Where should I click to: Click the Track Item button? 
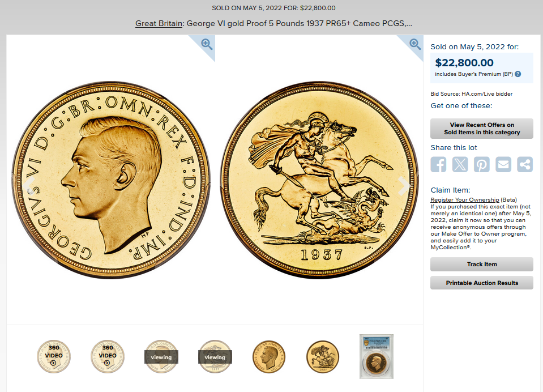click(x=482, y=264)
